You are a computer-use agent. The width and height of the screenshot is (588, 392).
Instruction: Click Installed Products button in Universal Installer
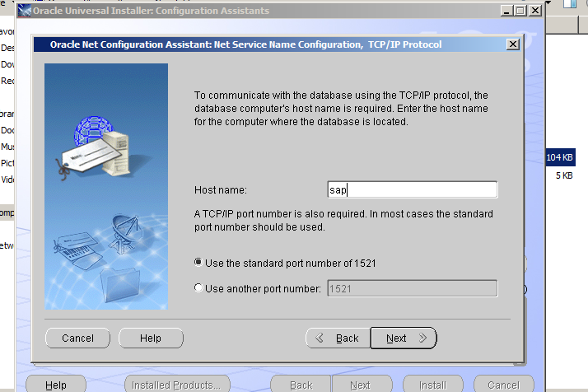(x=177, y=385)
